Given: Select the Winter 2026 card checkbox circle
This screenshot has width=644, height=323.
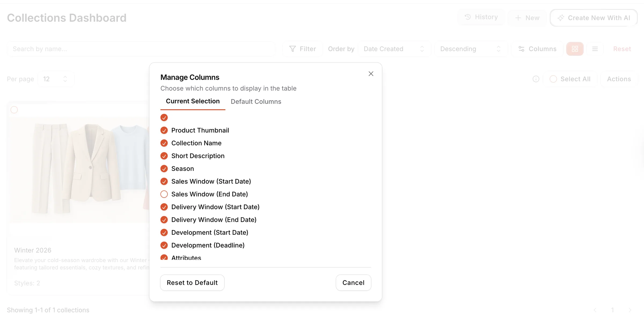Looking at the screenshot, I should [14, 110].
